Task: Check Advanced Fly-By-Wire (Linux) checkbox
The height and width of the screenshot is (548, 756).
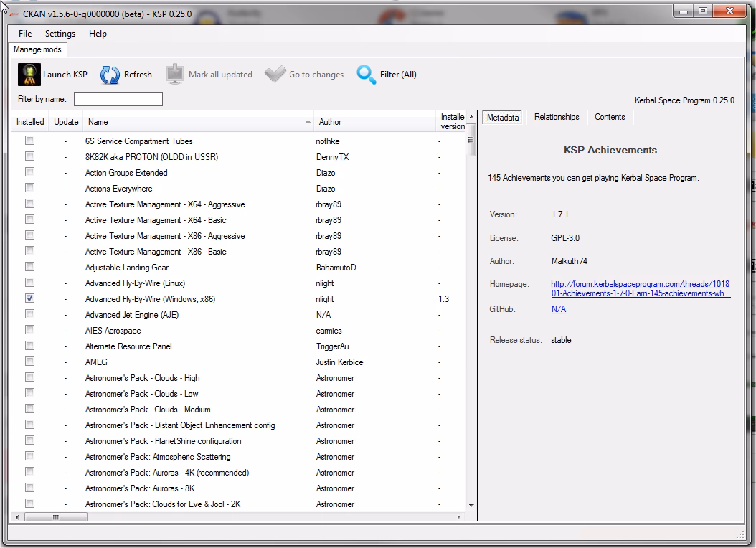Action: tap(30, 283)
